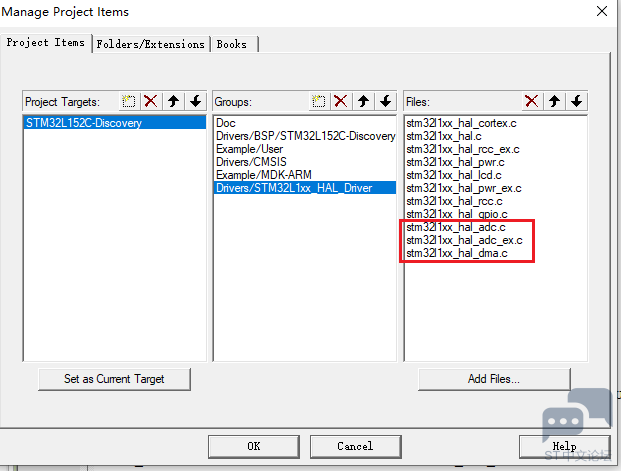Viewport: 621px width, 471px height.
Task: Click Set as Current Target button
Action: click(x=114, y=379)
